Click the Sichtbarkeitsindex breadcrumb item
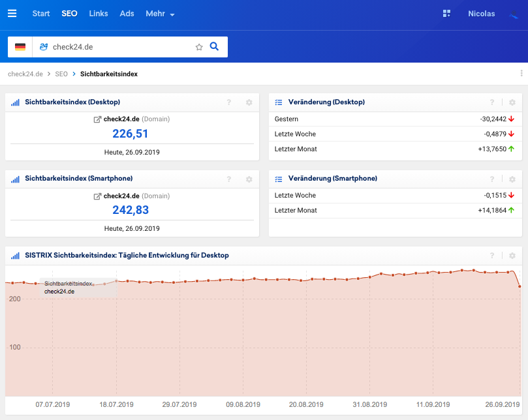Viewport: 528px width, 420px height. pyautogui.click(x=109, y=74)
